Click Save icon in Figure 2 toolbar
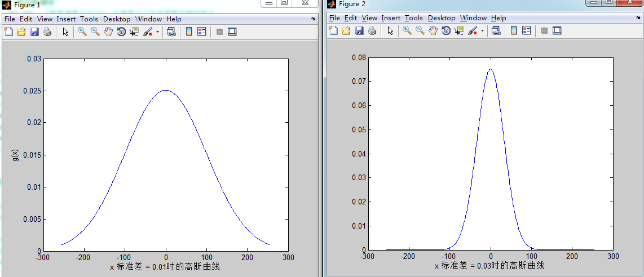Viewport: 644px width, 277px height. tap(359, 31)
